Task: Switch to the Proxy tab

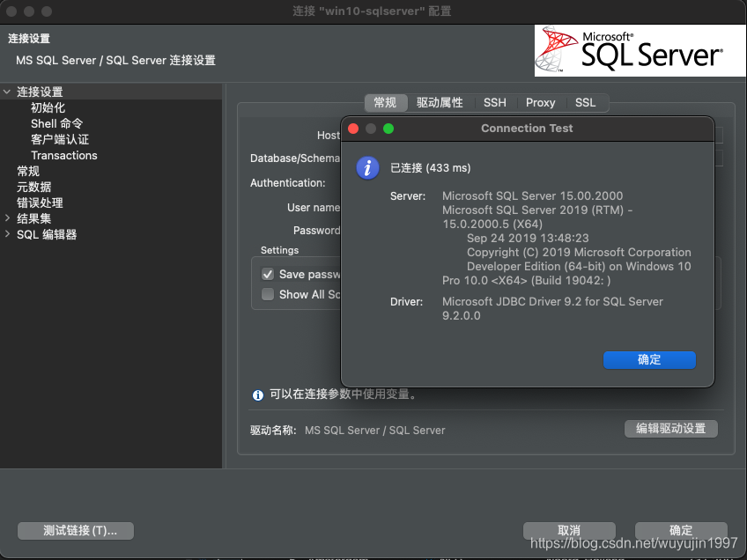Action: click(540, 102)
